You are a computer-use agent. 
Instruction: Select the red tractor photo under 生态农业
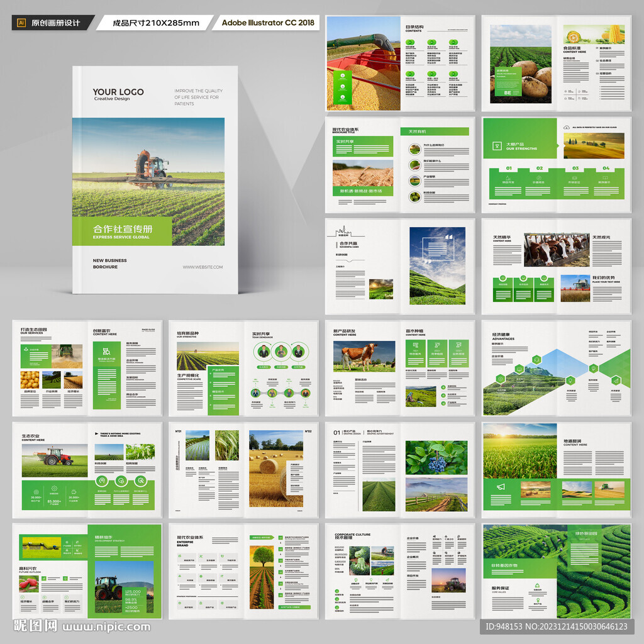(55, 460)
